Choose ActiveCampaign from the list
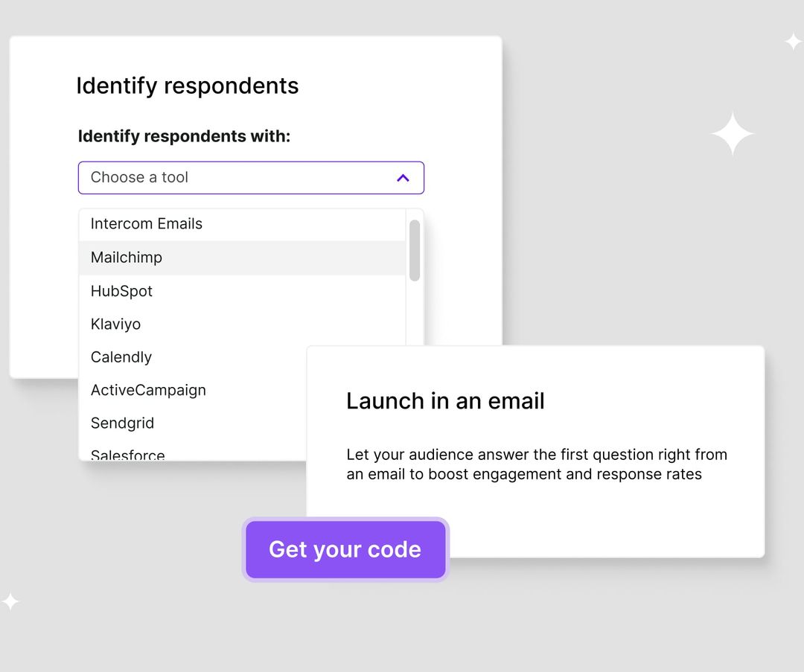 point(147,390)
